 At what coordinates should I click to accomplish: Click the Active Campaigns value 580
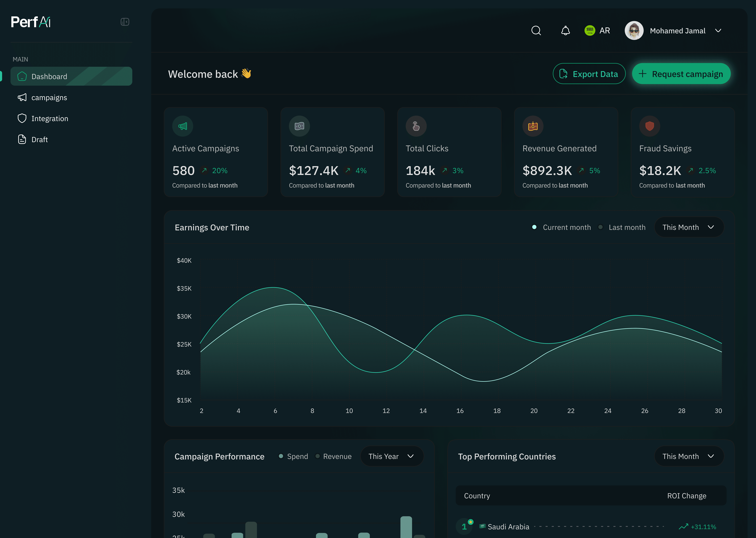click(183, 171)
